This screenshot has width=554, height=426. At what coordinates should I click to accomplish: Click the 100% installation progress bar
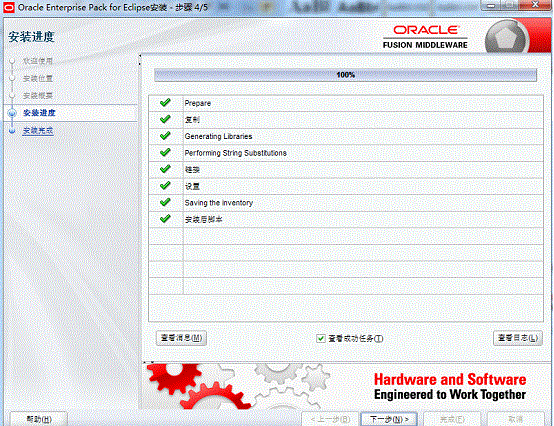(x=346, y=75)
